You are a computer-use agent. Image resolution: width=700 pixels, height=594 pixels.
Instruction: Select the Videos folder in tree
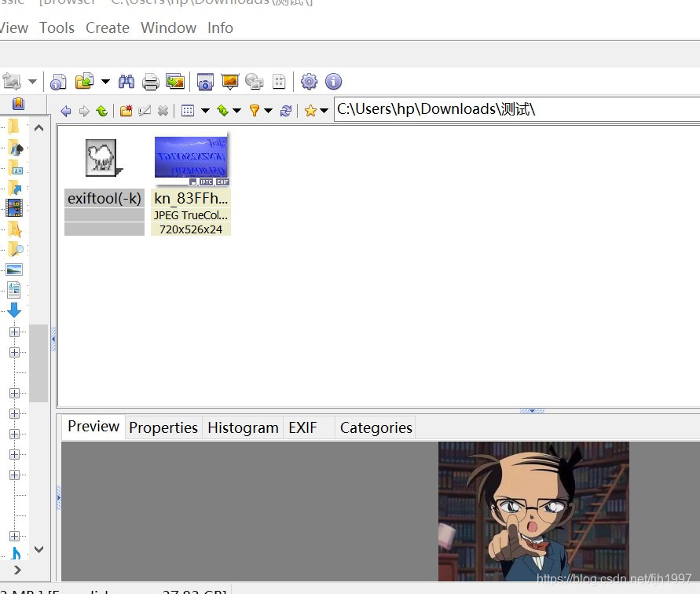click(x=14, y=208)
